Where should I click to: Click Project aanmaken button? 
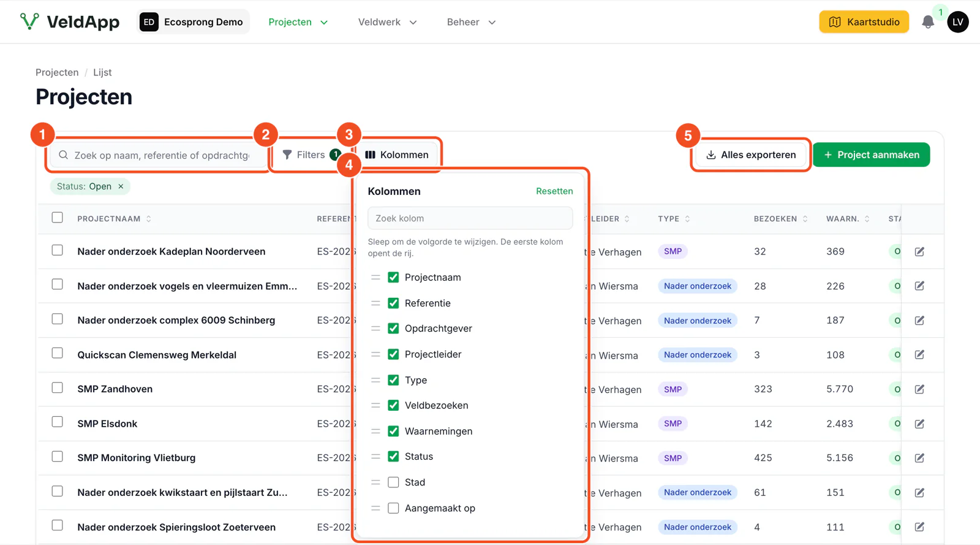point(872,154)
